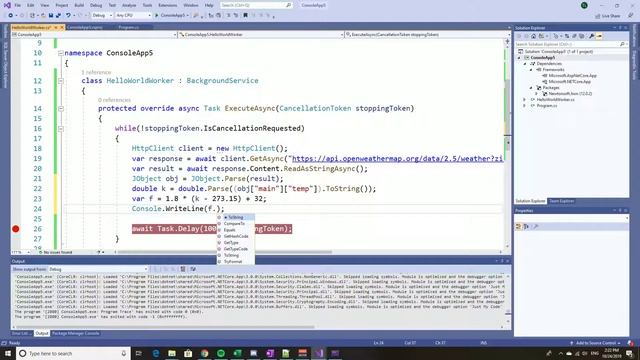Toggle word wrap icon in Output panel
The width and height of the screenshot is (640, 360).
[193, 269]
